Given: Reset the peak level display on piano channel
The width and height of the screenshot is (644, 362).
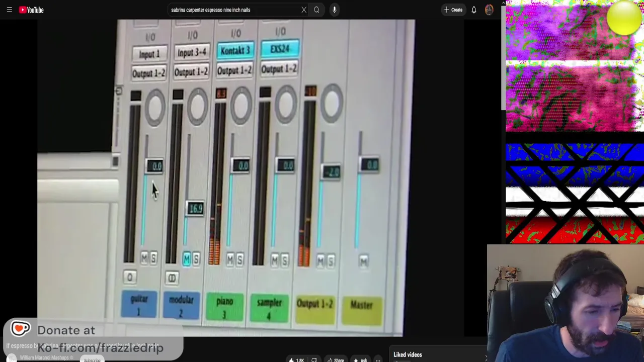Looking at the screenshot, I should coord(221,94).
